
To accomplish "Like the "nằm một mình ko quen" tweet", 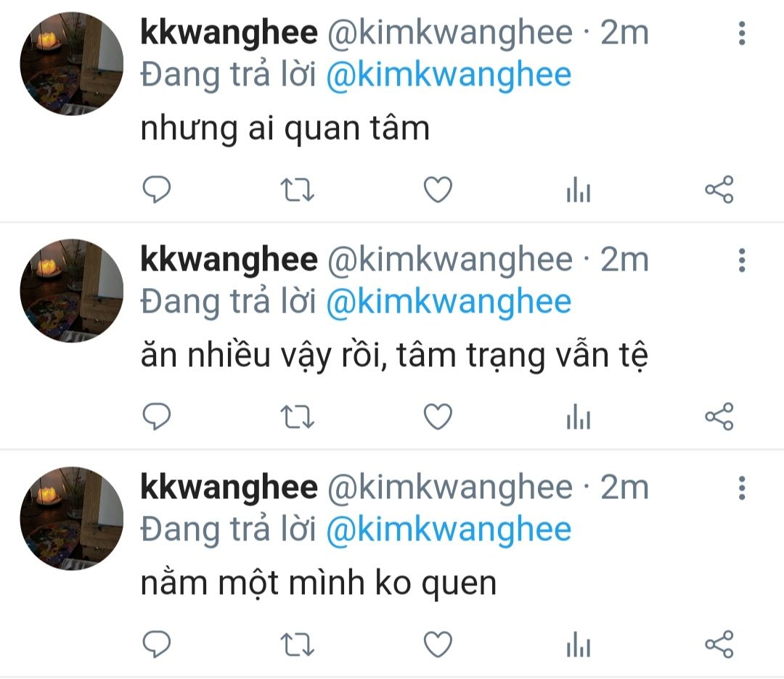I will (438, 644).
